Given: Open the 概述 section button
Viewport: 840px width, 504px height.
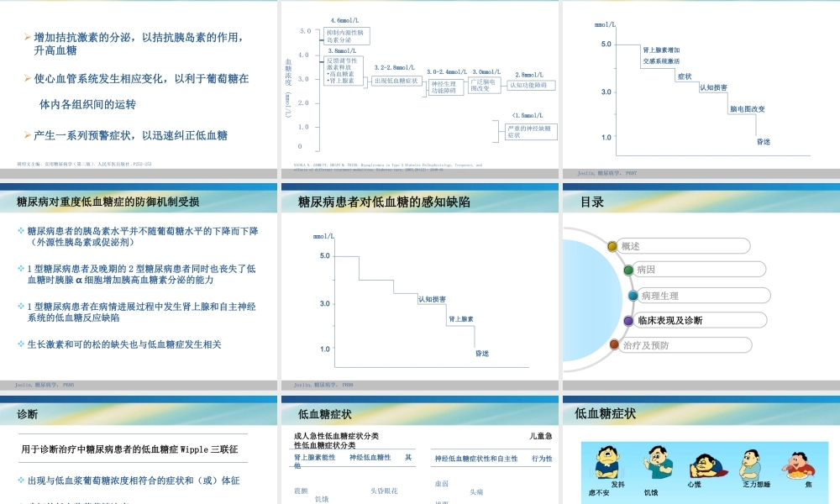Looking at the screenshot, I should pos(684,246).
